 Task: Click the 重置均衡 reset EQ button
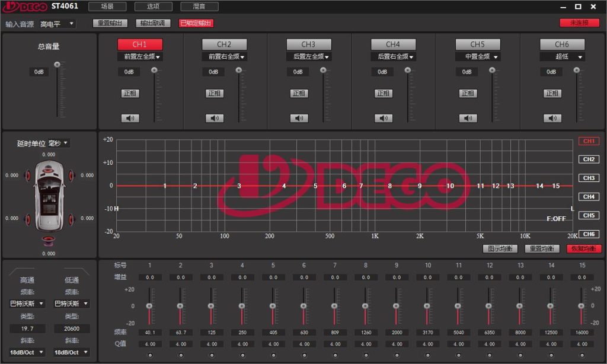pyautogui.click(x=542, y=248)
